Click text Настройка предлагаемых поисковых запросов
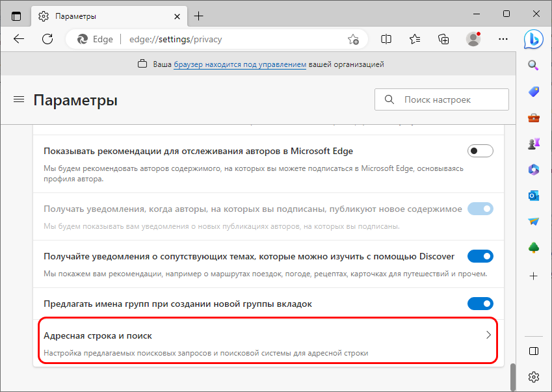Image resolution: width=552 pixels, height=392 pixels. coord(206,353)
